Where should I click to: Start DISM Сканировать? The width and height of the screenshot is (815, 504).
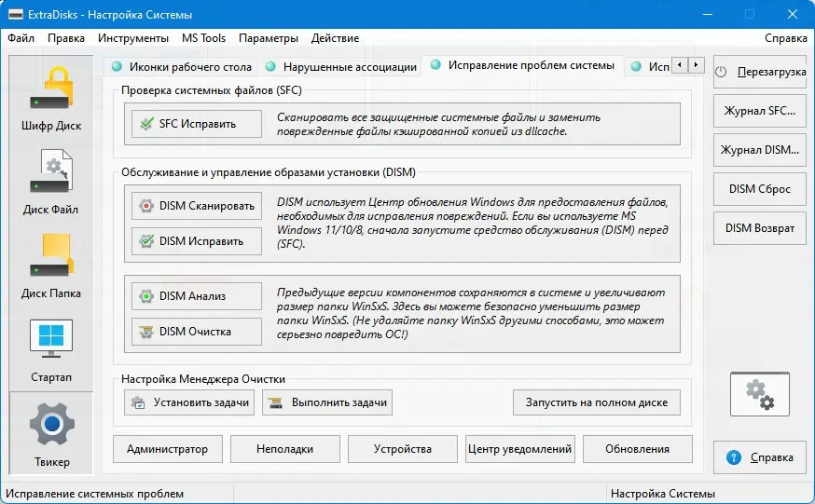tap(197, 206)
